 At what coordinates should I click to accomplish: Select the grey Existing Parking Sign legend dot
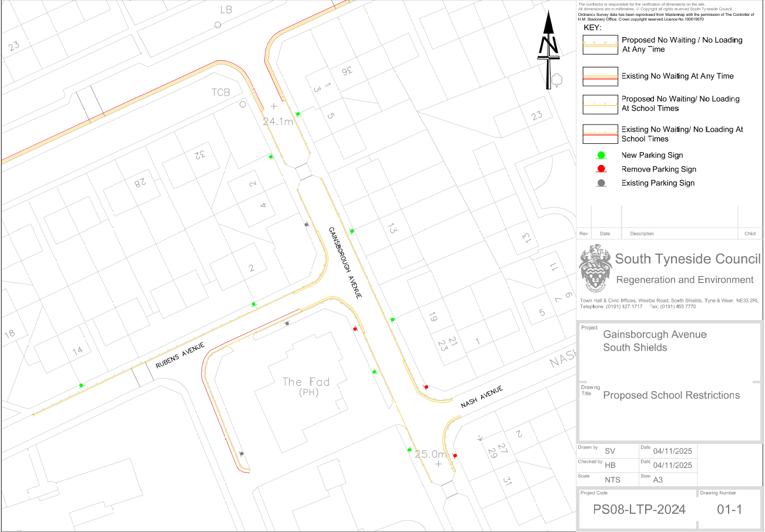(600, 183)
